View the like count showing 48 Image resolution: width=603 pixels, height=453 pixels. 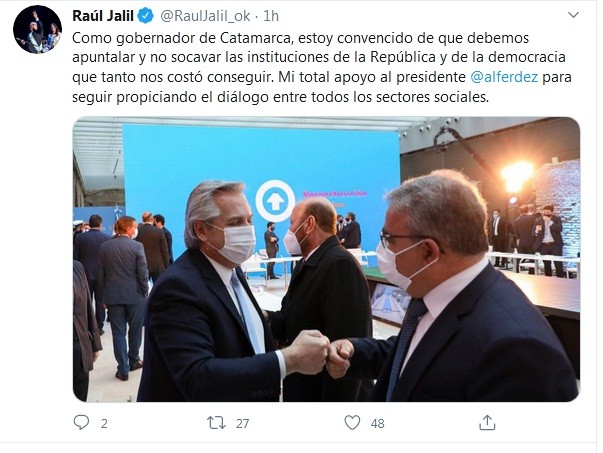pyautogui.click(x=377, y=423)
